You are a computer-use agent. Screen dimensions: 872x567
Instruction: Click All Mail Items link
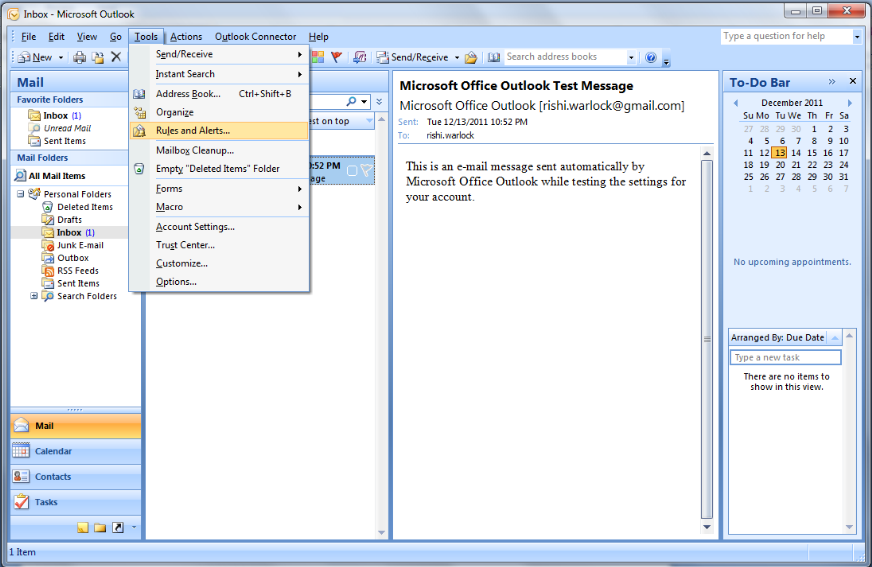click(57, 176)
